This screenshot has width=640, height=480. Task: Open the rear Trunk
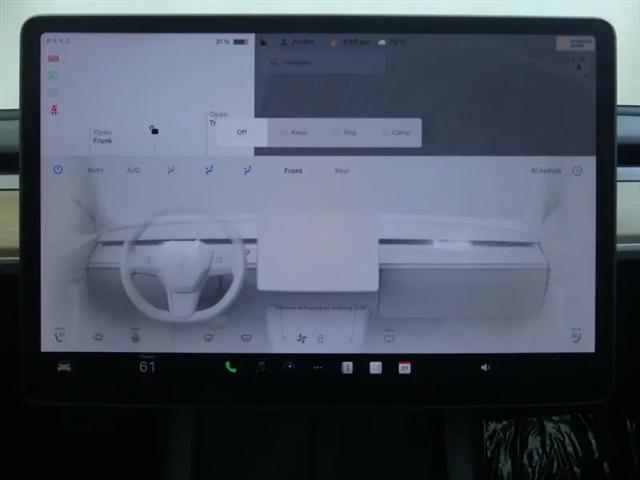tap(218, 118)
